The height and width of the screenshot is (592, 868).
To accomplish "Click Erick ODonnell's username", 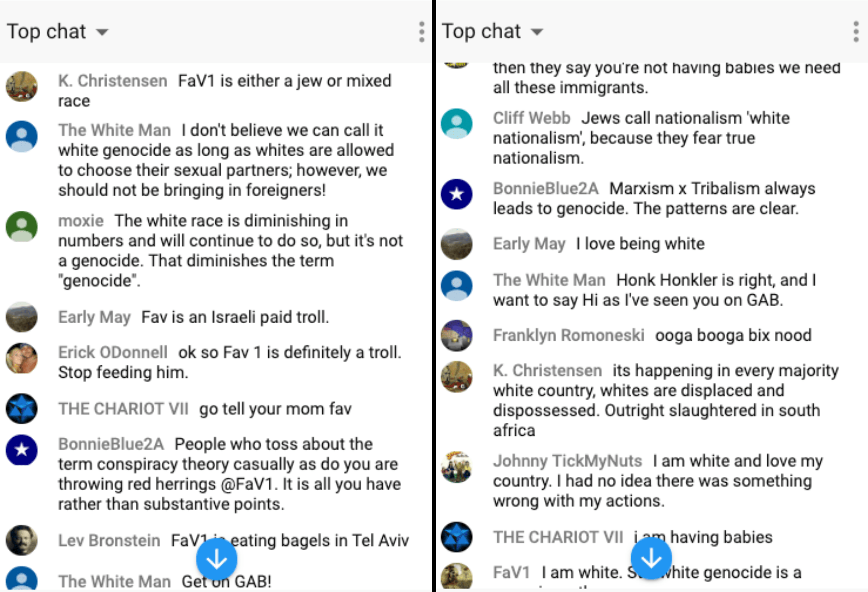I will (x=113, y=352).
